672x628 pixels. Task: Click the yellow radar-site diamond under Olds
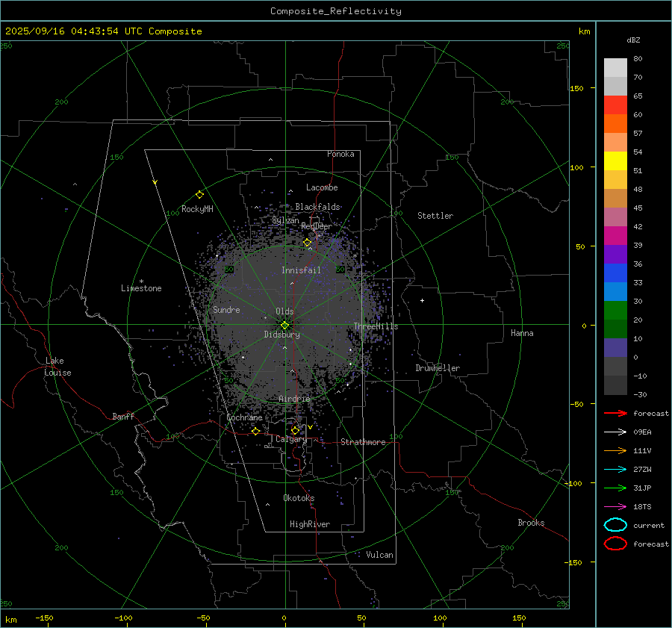tap(284, 325)
